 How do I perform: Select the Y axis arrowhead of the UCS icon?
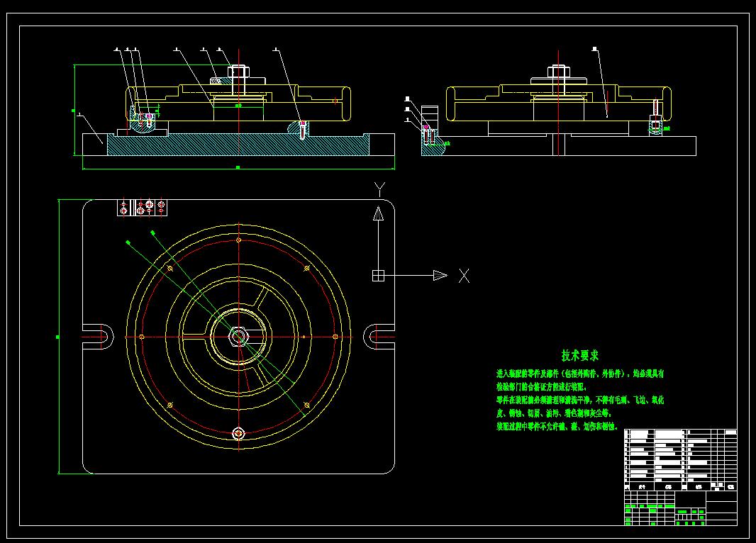click(379, 214)
